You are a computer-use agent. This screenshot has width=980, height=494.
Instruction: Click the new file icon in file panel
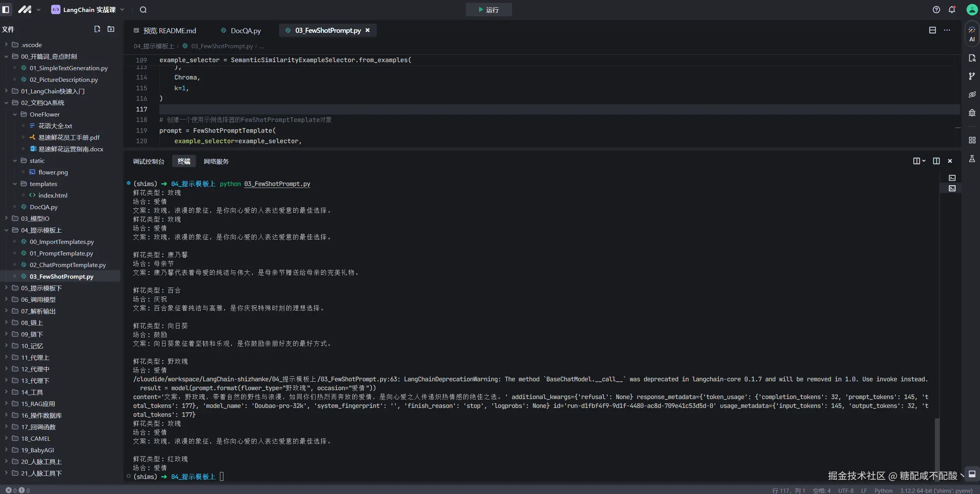[97, 29]
